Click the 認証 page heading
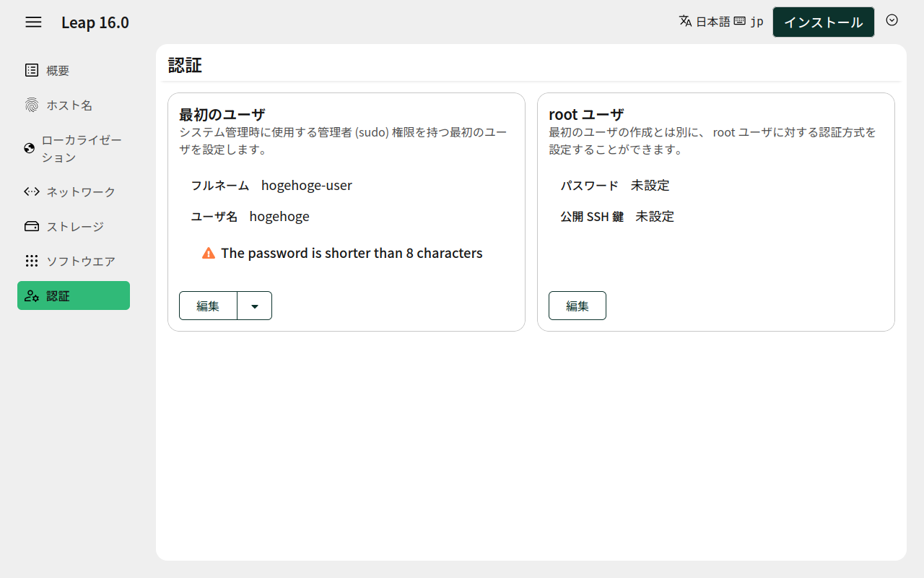 click(x=185, y=65)
